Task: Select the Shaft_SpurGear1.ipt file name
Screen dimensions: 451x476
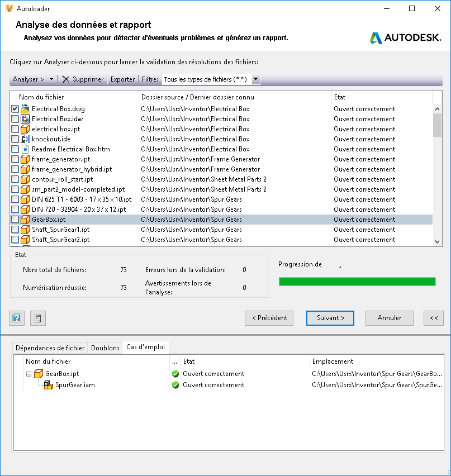Action: (61, 230)
